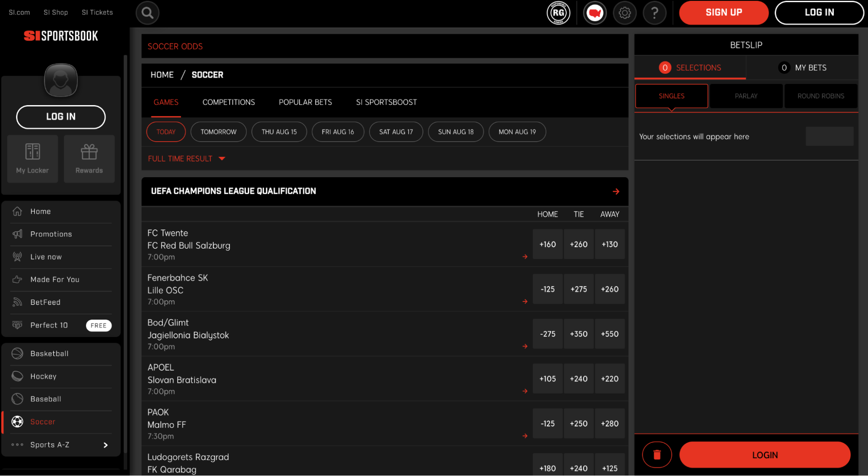Open Bod/Glimt match details arrow
The image size is (868, 476).
coord(525,346)
